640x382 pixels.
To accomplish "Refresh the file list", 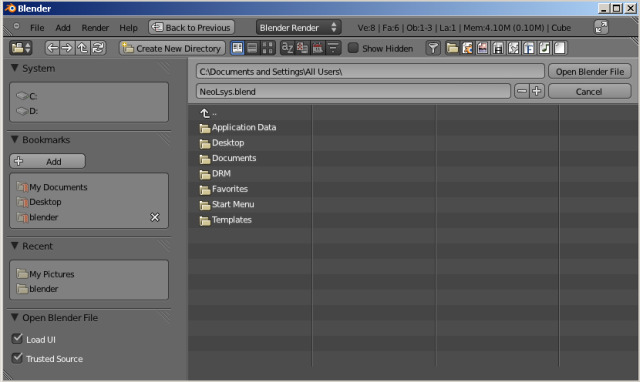I will tap(98, 48).
